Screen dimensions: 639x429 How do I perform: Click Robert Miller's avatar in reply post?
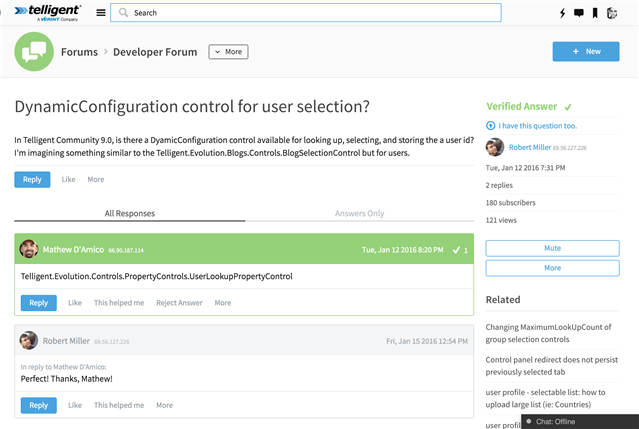(x=29, y=340)
